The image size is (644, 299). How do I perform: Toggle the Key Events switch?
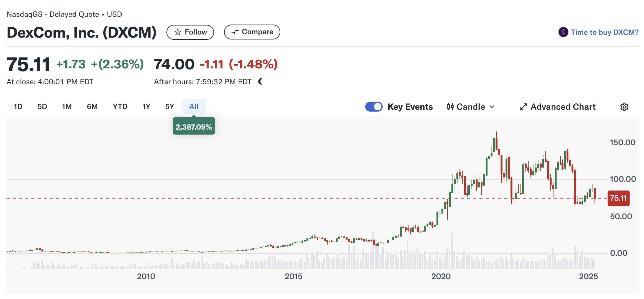coord(374,107)
